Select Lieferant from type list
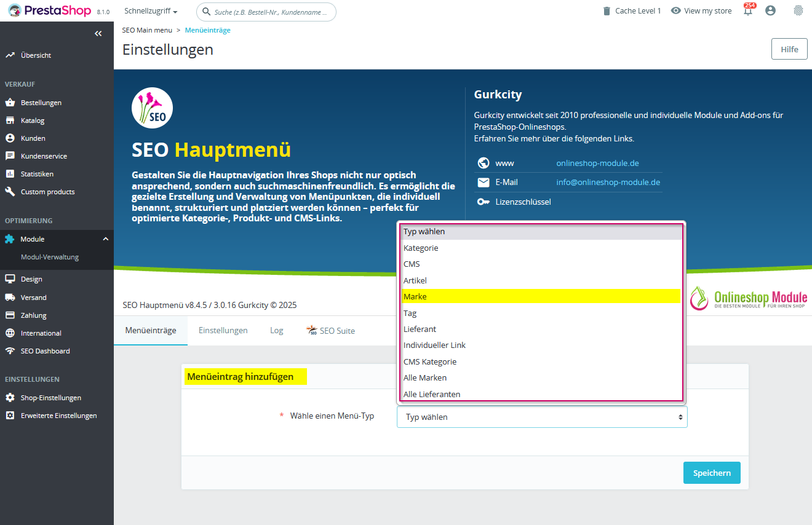The image size is (812, 525). tap(541, 329)
